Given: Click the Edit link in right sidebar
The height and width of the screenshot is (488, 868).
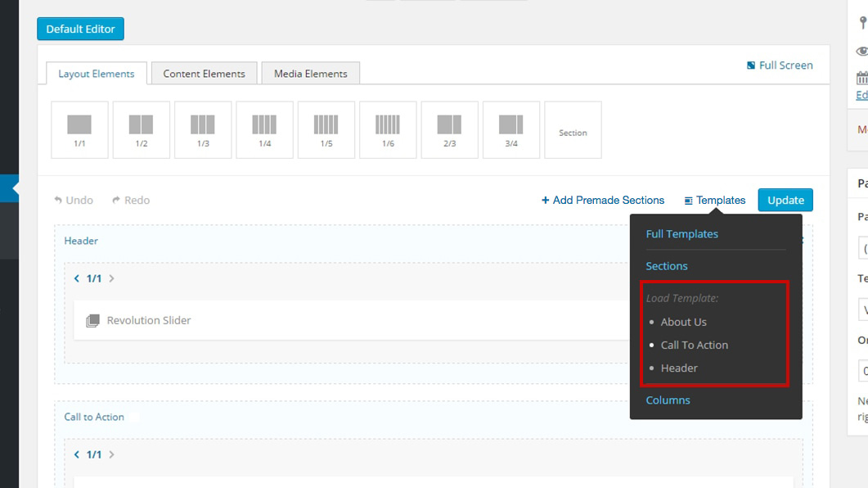Looking at the screenshot, I should [x=862, y=95].
